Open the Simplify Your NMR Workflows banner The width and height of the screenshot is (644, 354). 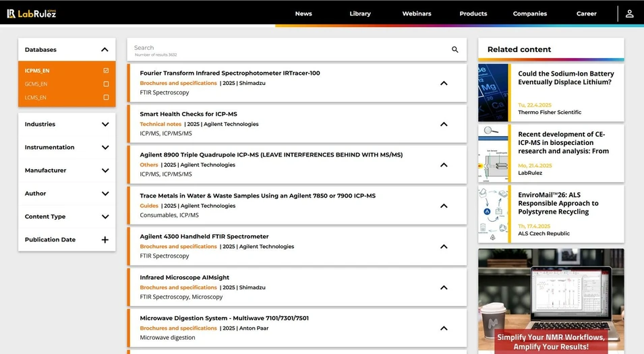551,301
